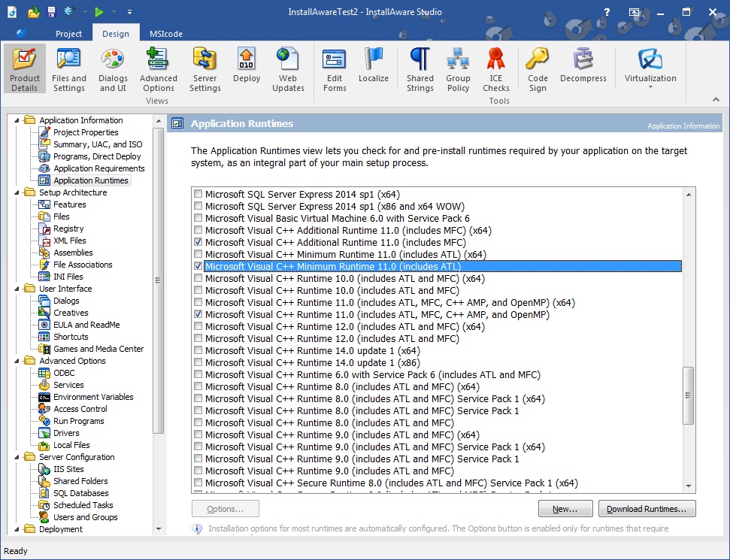Collapse the Server Configuration tree node
Screen dimensions: 730x560
pyautogui.click(x=17, y=457)
